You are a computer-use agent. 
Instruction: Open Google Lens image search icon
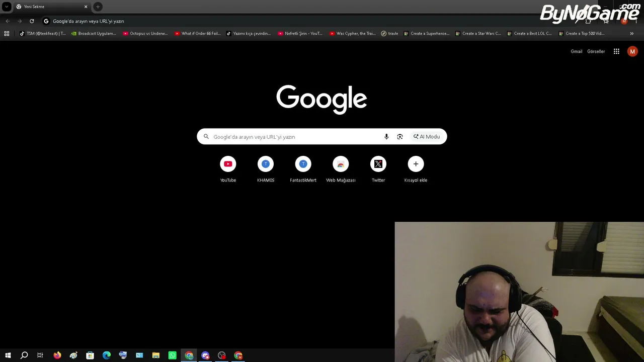400,137
